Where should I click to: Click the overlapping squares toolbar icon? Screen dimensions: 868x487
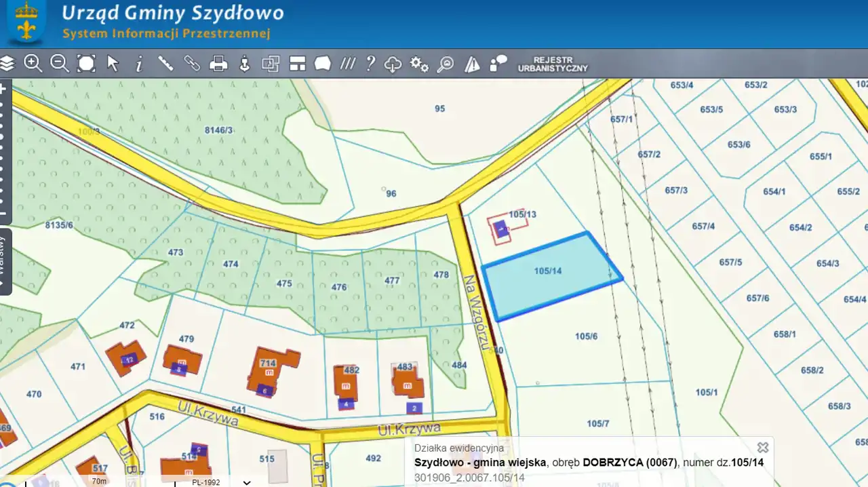(x=271, y=64)
